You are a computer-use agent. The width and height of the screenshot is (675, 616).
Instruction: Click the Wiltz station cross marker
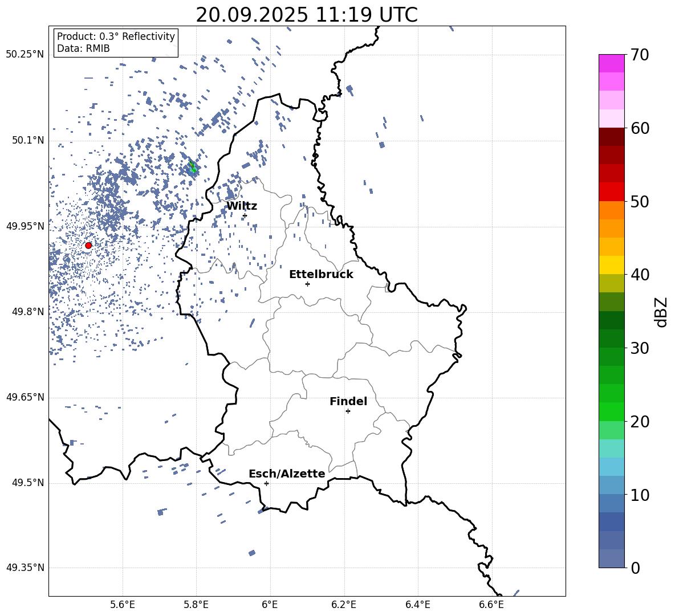tap(245, 215)
